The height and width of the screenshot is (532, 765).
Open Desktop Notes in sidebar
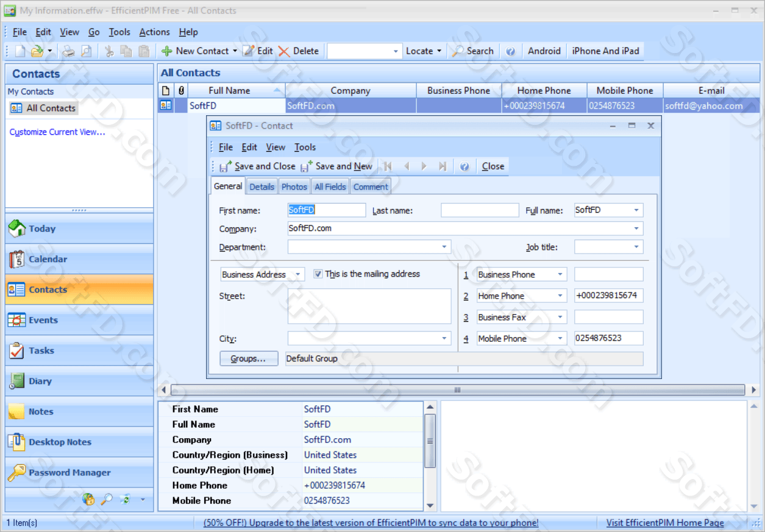79,442
